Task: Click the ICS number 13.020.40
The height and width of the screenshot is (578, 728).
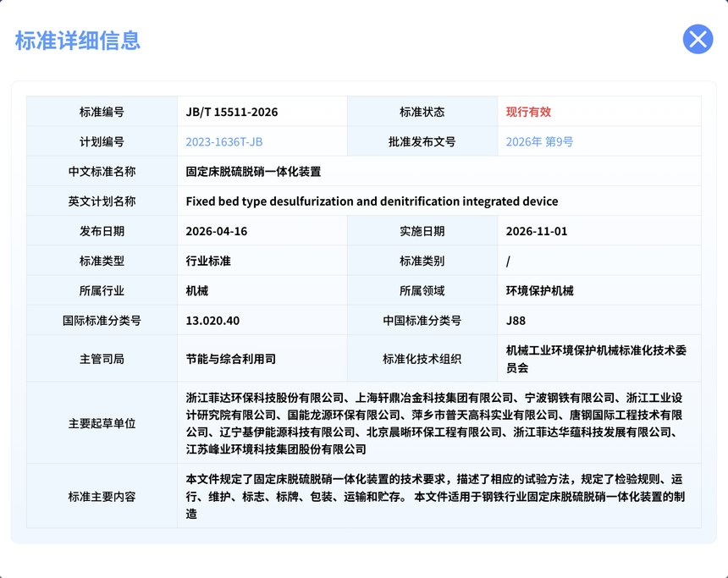Action: 212,321
